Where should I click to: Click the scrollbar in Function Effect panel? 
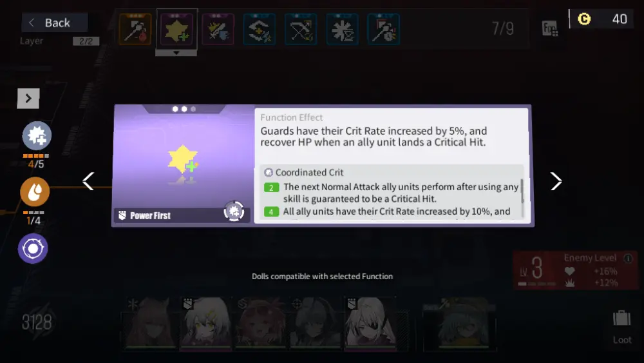[x=522, y=191]
